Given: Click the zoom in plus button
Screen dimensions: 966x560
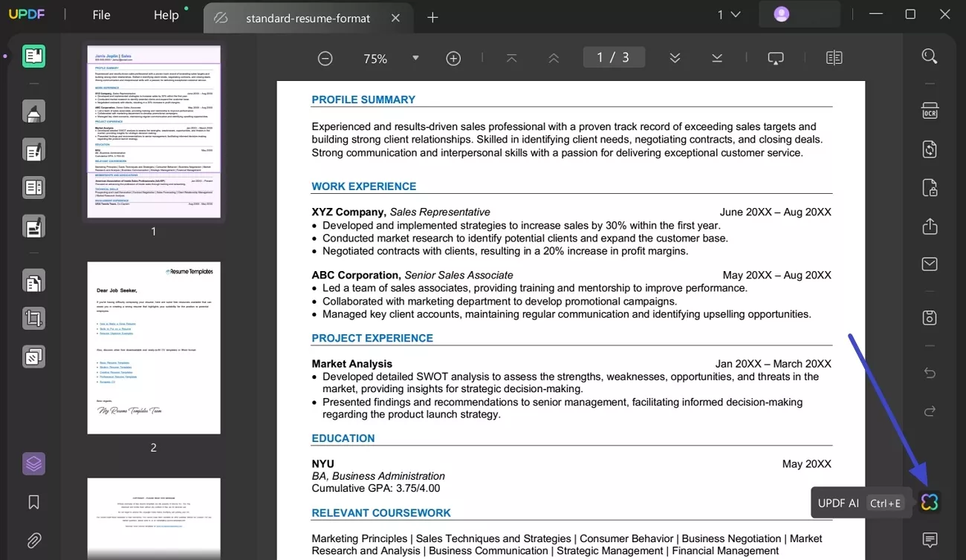Looking at the screenshot, I should pyautogui.click(x=453, y=58).
